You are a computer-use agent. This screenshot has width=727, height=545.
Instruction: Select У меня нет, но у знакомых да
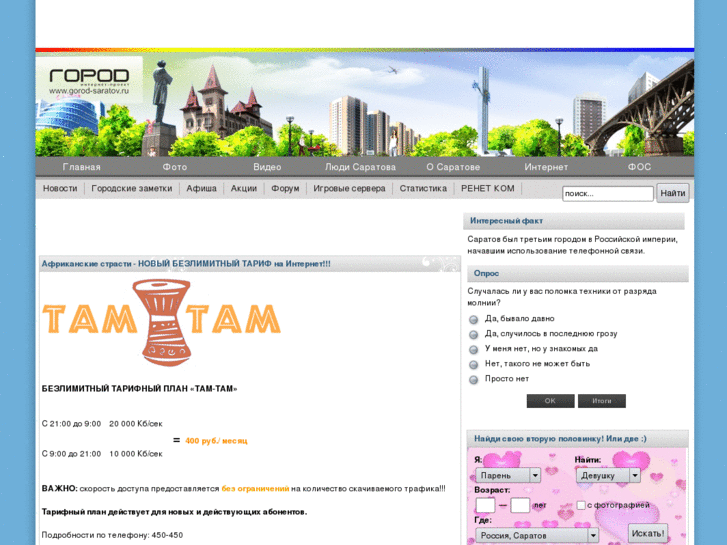(x=473, y=349)
